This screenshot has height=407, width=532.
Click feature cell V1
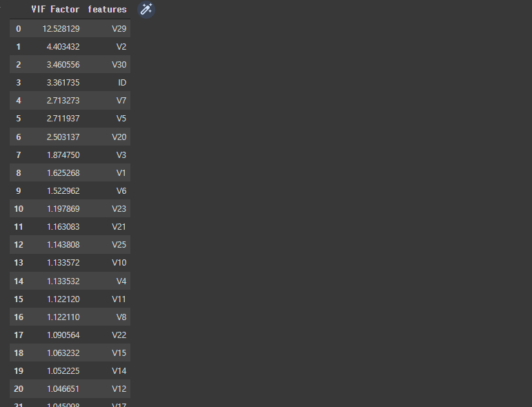121,173
